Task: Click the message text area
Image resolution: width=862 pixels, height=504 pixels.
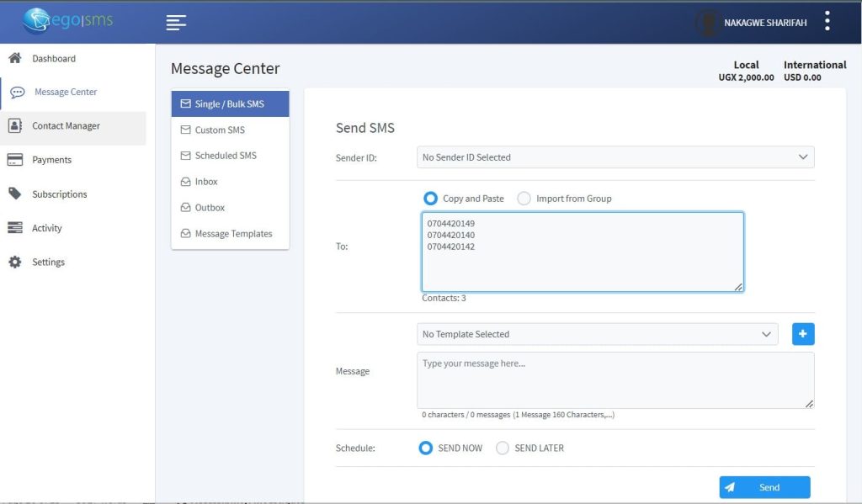Action: pyautogui.click(x=615, y=380)
